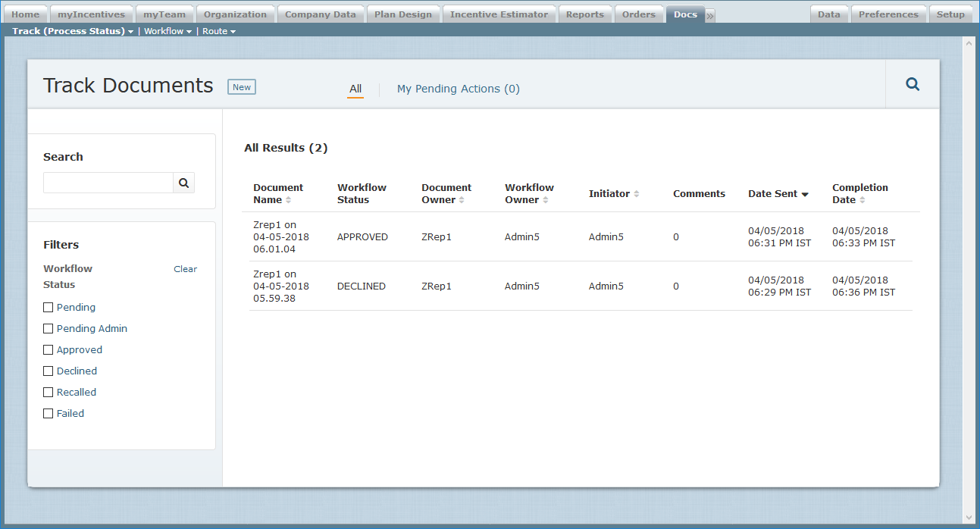Image resolution: width=980 pixels, height=529 pixels.
Task: Sort by Completion Date column arrows
Action: pos(863,200)
